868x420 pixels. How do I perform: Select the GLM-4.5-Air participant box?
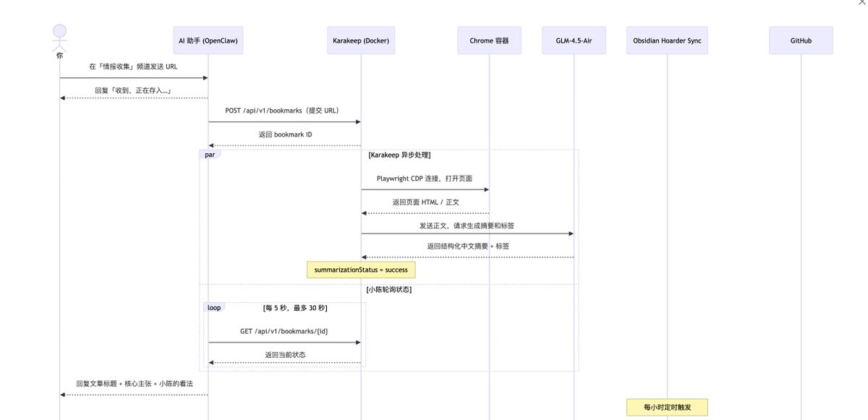pyautogui.click(x=574, y=40)
